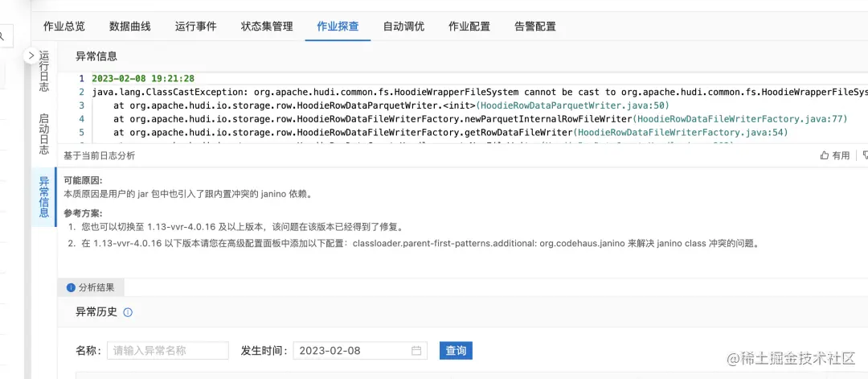Select the 异常信息 side tab
This screenshot has height=379, width=868.
(44, 197)
